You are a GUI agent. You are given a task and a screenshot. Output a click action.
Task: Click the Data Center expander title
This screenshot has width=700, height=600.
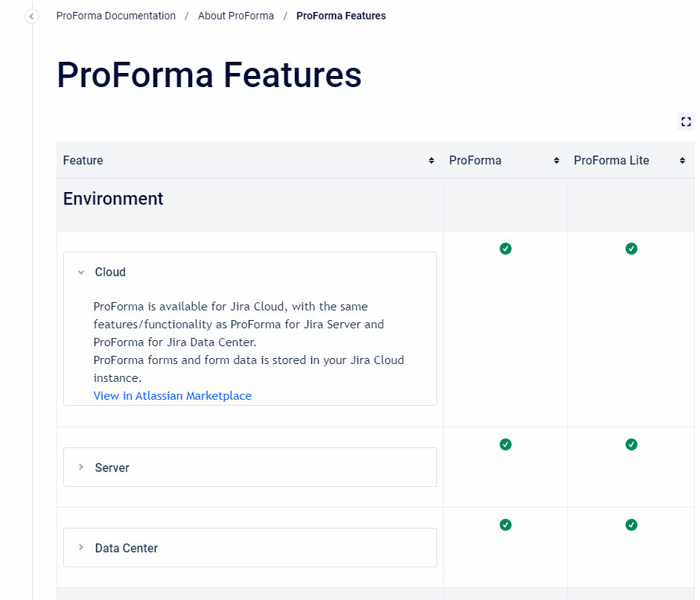pos(127,548)
